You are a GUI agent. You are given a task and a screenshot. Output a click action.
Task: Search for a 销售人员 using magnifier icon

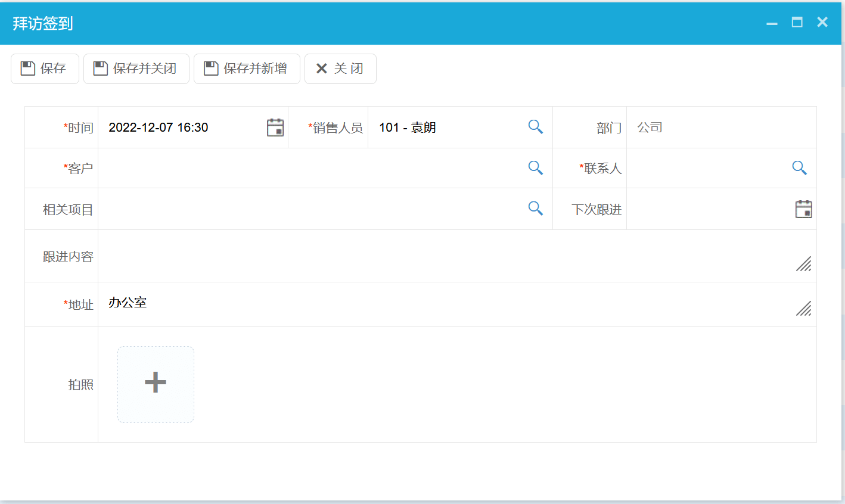(x=535, y=127)
